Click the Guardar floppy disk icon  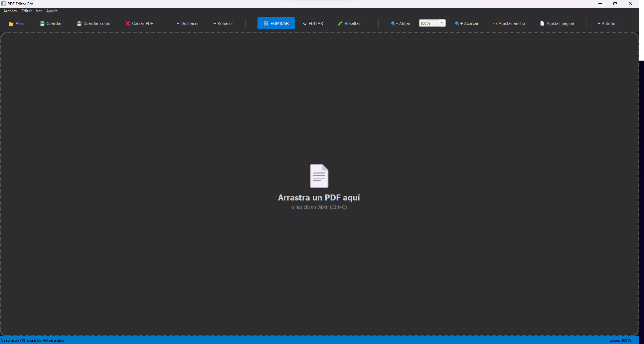point(42,24)
